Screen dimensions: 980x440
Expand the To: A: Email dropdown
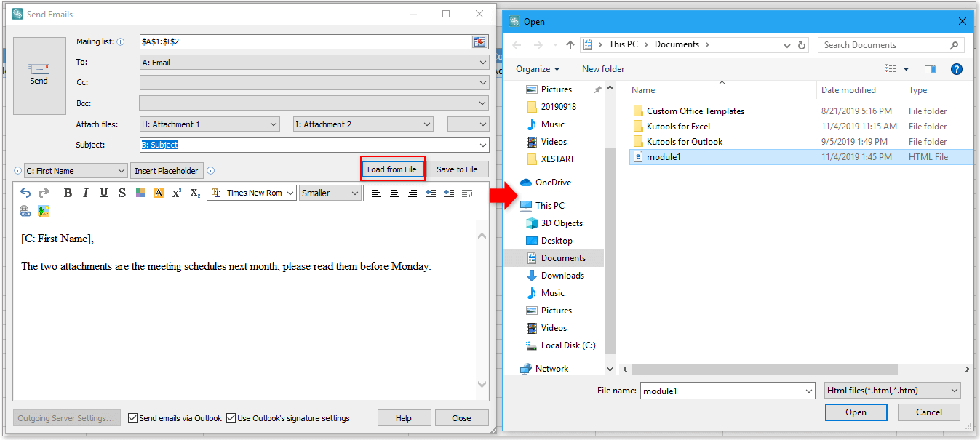(x=484, y=63)
